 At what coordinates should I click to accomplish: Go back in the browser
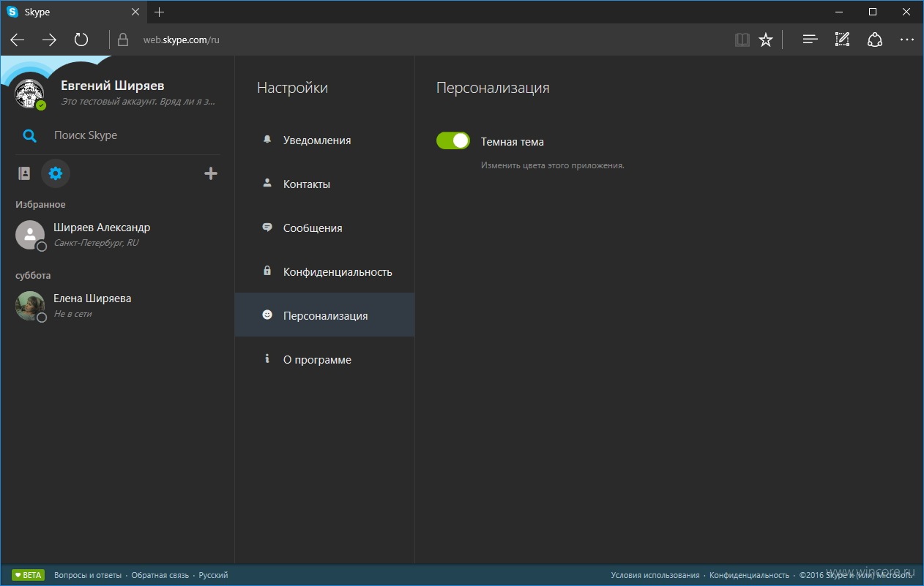(18, 40)
